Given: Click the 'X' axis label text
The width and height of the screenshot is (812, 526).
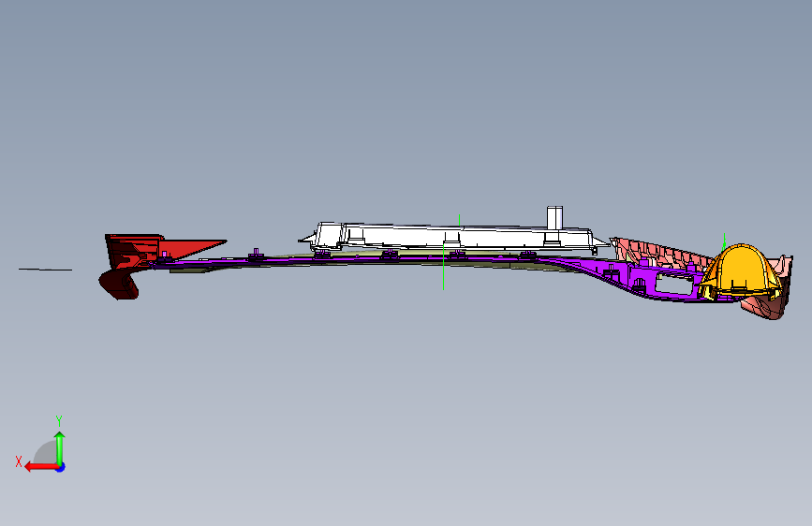Looking at the screenshot, I should point(19,461).
